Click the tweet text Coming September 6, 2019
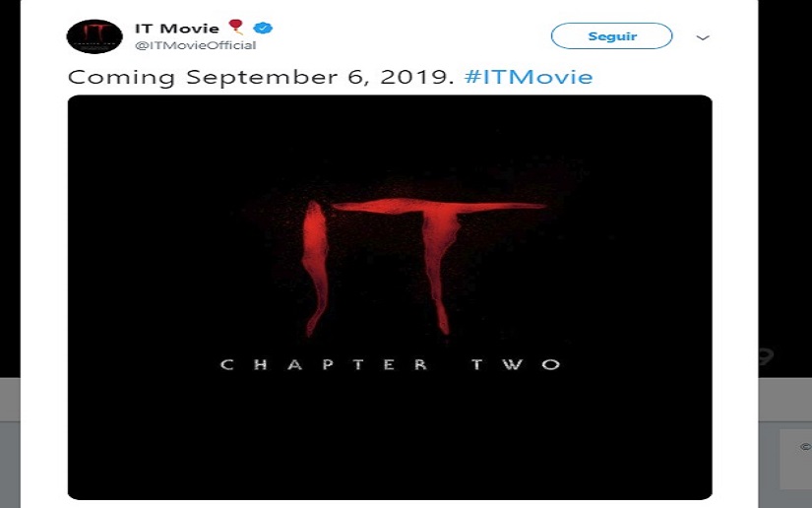This screenshot has height=508, width=812. click(261, 77)
